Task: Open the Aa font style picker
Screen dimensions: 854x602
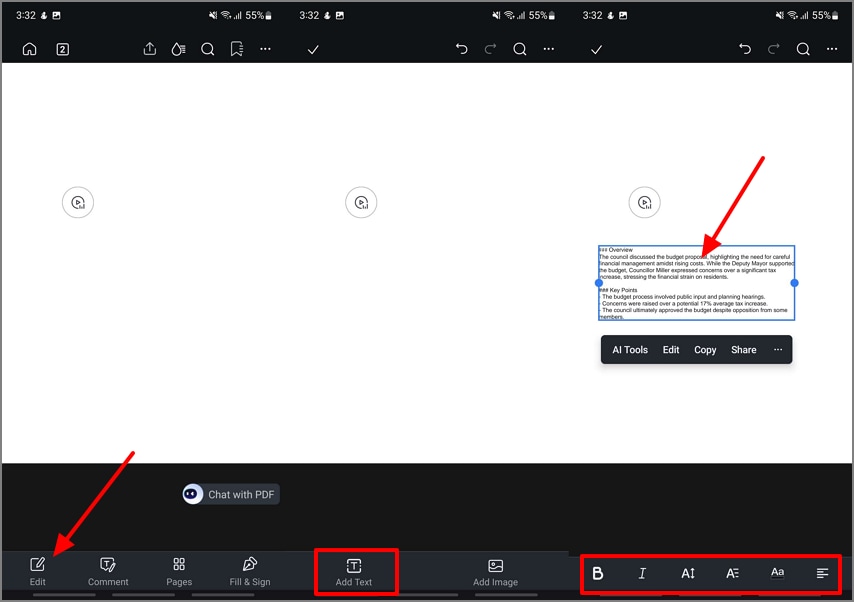Action: tap(777, 572)
